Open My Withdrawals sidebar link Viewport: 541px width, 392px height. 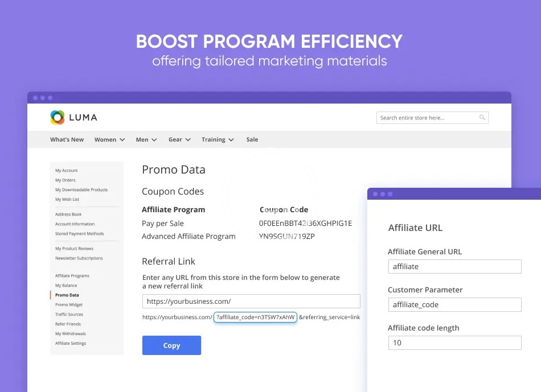[x=71, y=334]
